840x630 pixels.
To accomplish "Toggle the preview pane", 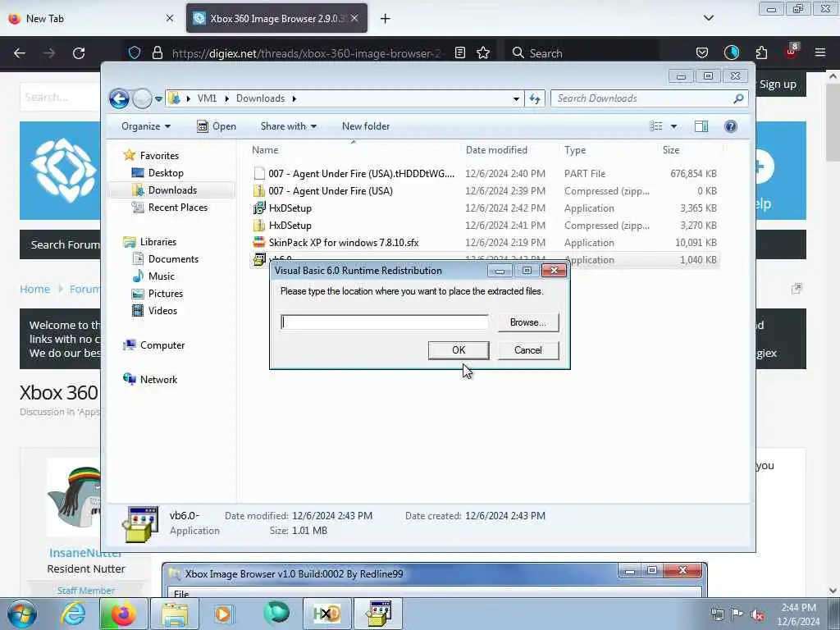I will point(701,126).
